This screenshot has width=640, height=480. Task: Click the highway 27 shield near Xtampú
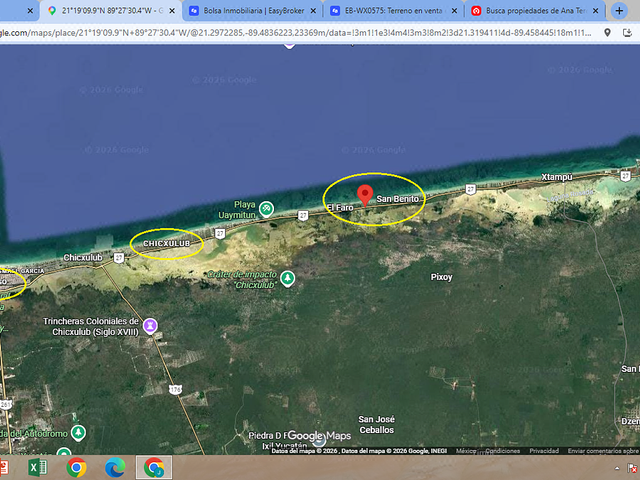click(x=625, y=176)
